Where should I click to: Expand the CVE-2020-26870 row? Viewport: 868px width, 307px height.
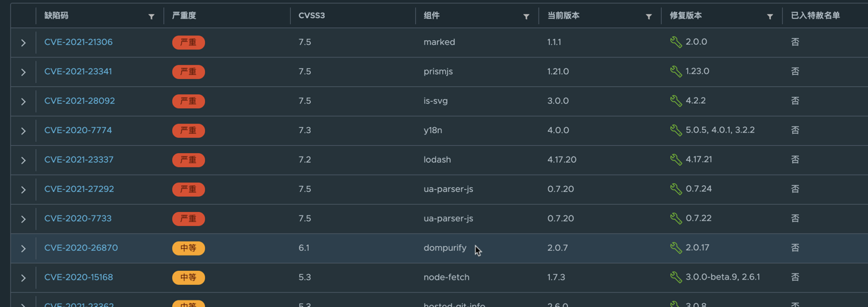click(23, 249)
